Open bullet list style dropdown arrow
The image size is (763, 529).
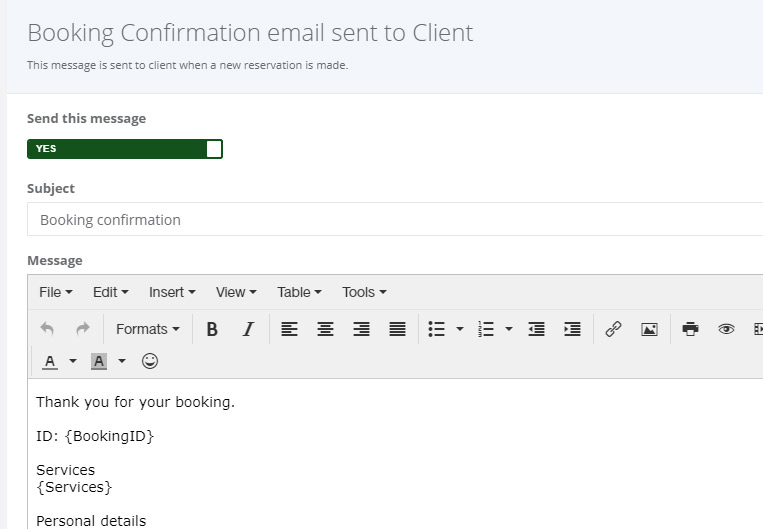pyautogui.click(x=460, y=329)
